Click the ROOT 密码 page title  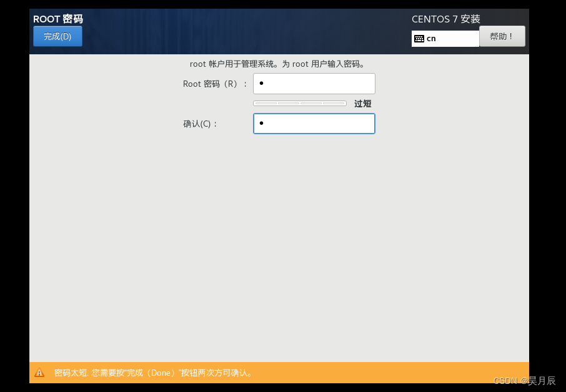(x=58, y=19)
